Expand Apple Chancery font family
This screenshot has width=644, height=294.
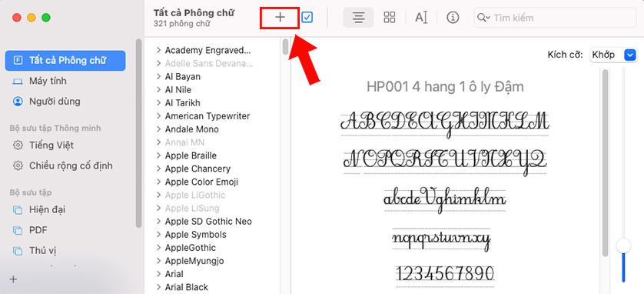tap(158, 169)
